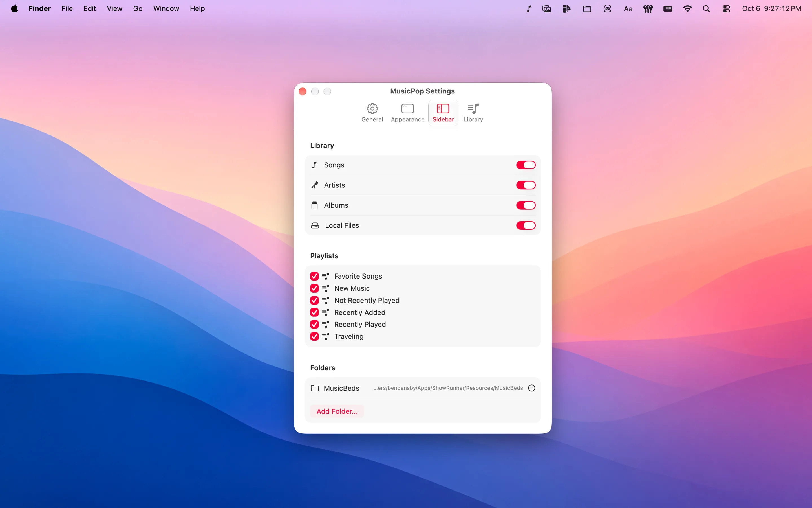
Task: Switch to the Appearance tab
Action: [407, 113]
